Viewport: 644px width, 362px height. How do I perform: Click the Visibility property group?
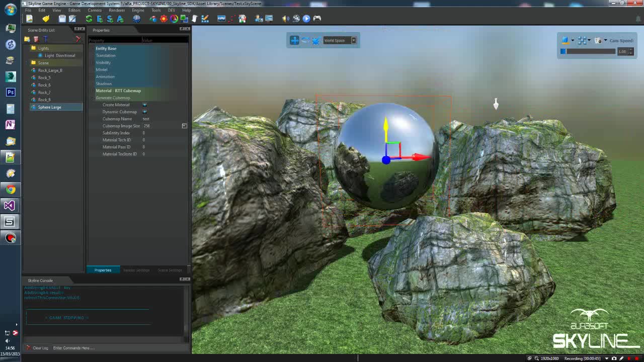(x=103, y=62)
